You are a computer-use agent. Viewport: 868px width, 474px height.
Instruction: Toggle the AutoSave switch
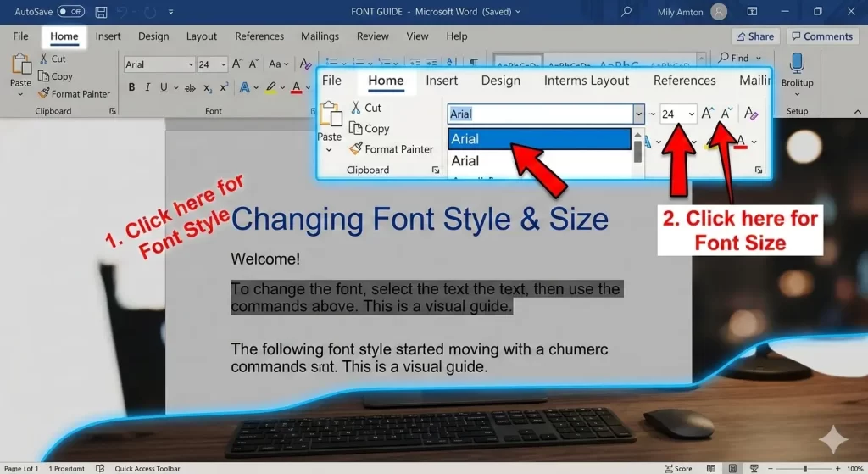pyautogui.click(x=71, y=12)
